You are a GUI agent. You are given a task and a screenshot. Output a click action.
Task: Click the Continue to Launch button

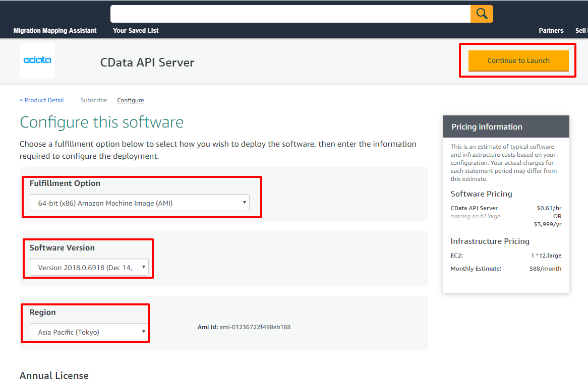[x=518, y=60]
